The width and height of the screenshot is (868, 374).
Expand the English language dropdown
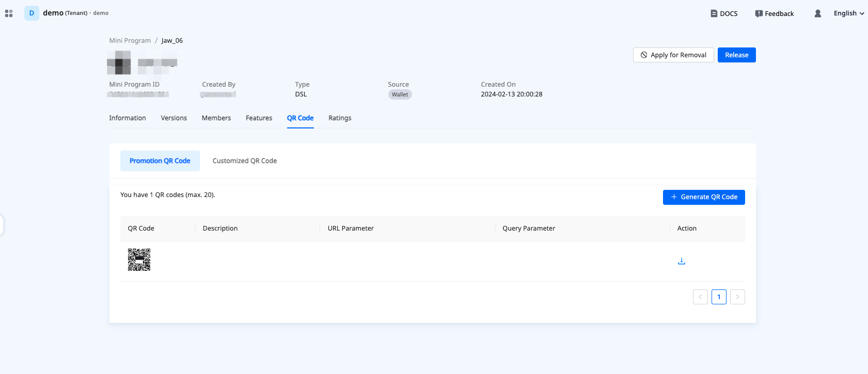click(848, 13)
